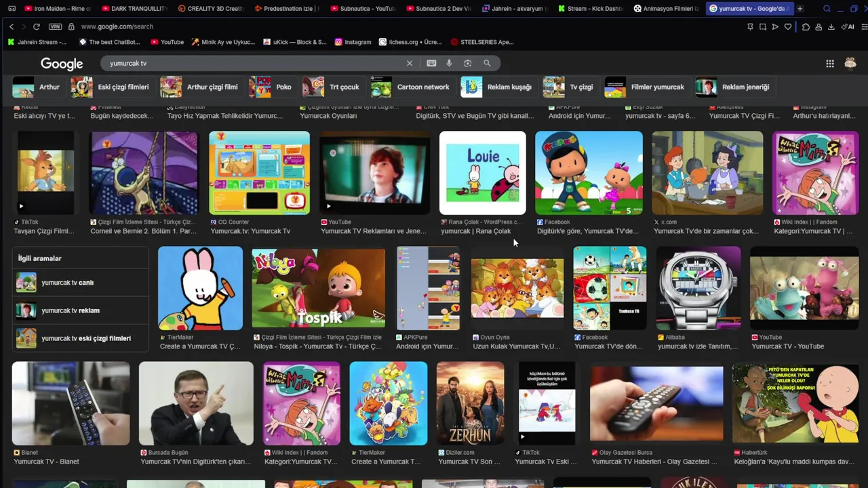Search by image with the Lens icon
The image size is (868, 488).
pyautogui.click(x=467, y=63)
